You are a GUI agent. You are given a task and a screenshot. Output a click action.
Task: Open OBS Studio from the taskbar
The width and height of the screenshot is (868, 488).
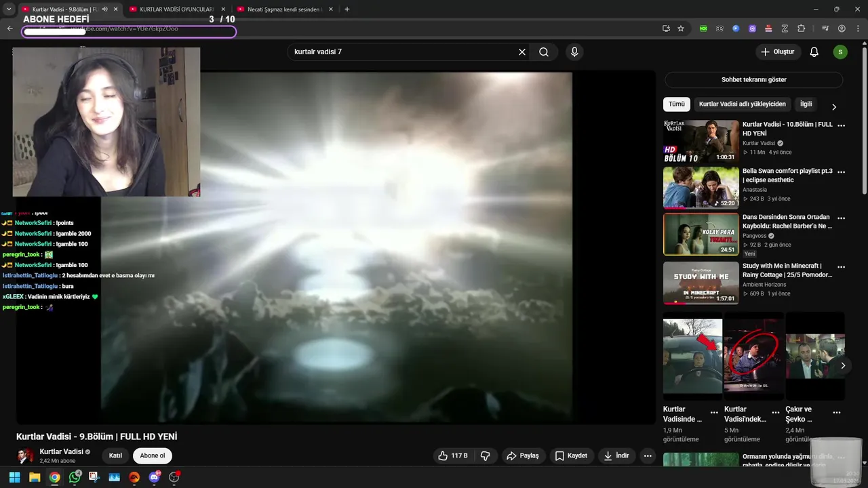174,477
